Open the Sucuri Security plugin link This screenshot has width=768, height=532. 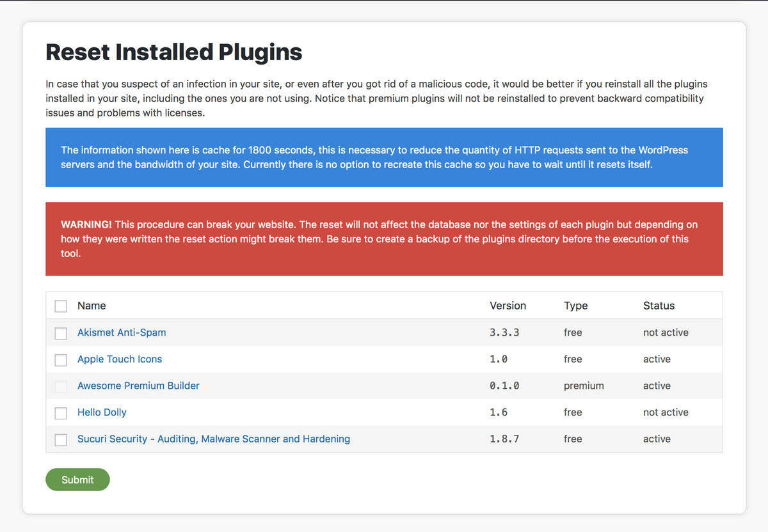(x=214, y=439)
